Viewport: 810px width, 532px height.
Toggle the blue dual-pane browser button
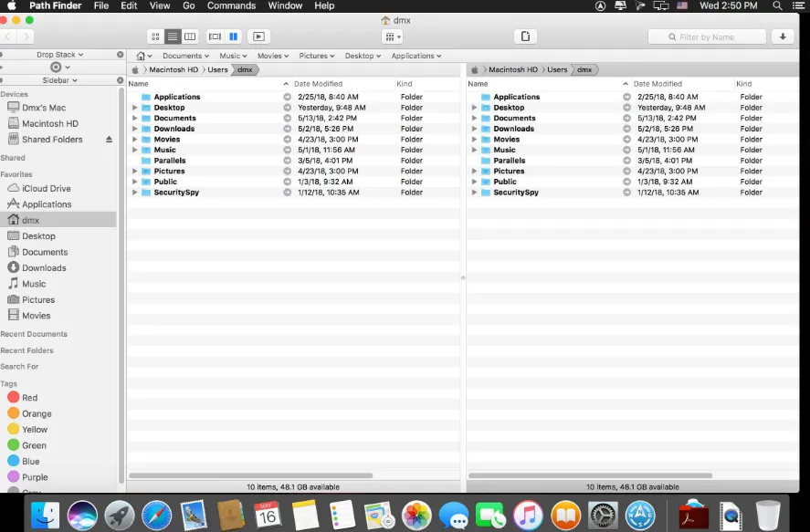234,37
